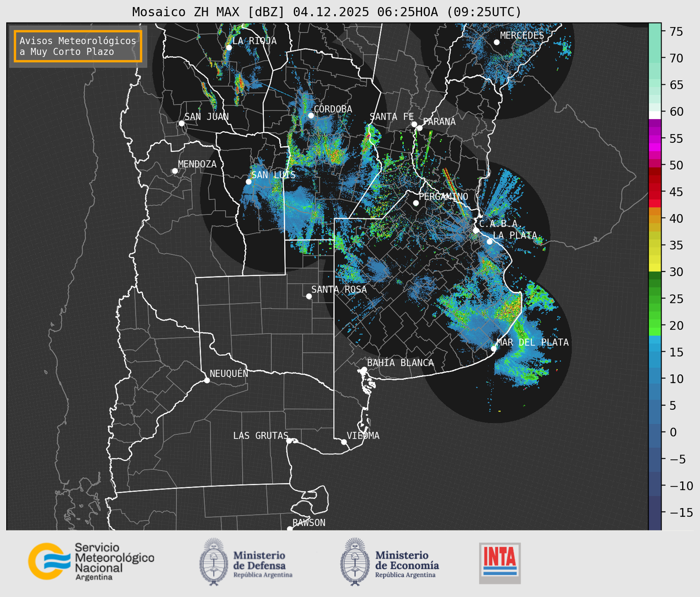Click the BAHÍA BLANCA city marker dot
Viewport: 700px width, 597px height.
pos(364,369)
